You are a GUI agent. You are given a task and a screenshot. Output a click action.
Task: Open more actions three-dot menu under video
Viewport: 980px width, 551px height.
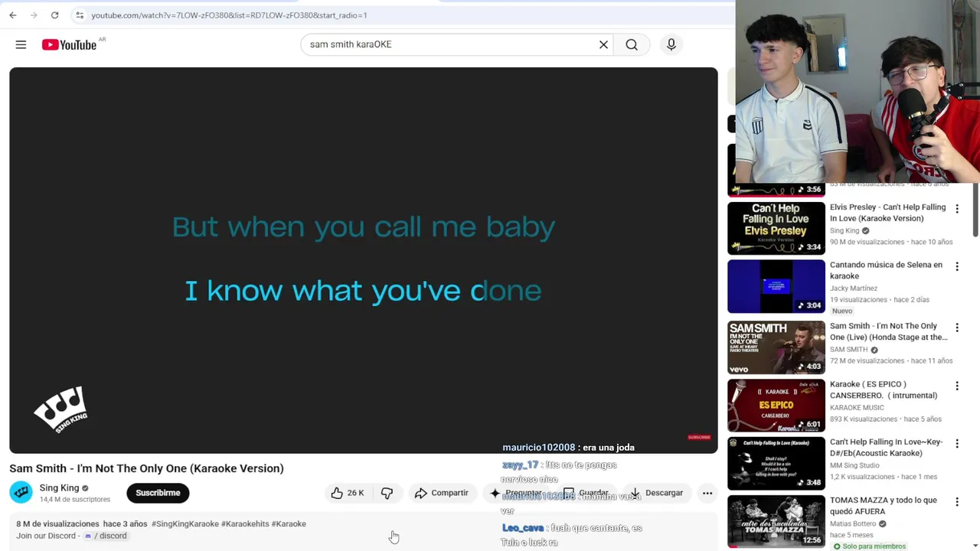click(x=707, y=493)
